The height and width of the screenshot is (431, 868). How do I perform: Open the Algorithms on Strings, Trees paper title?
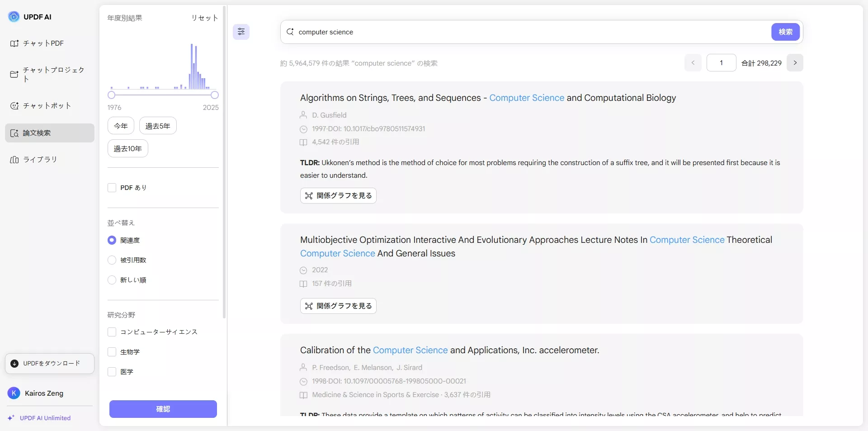(x=488, y=98)
